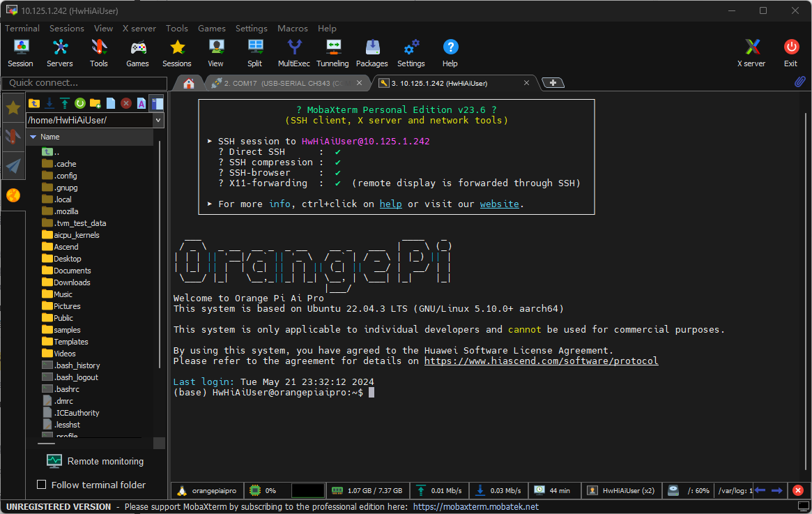812x514 pixels.
Task: Create new folder in SFTP browser
Action: (x=95, y=103)
